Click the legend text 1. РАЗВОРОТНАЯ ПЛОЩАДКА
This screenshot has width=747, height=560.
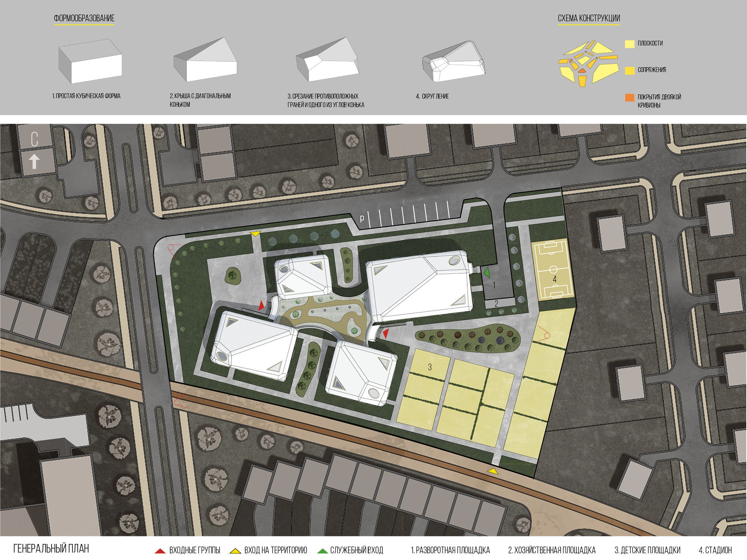click(x=450, y=550)
